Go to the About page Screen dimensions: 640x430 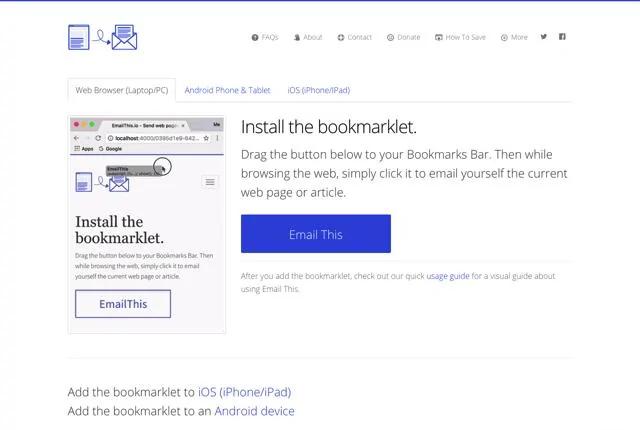308,37
